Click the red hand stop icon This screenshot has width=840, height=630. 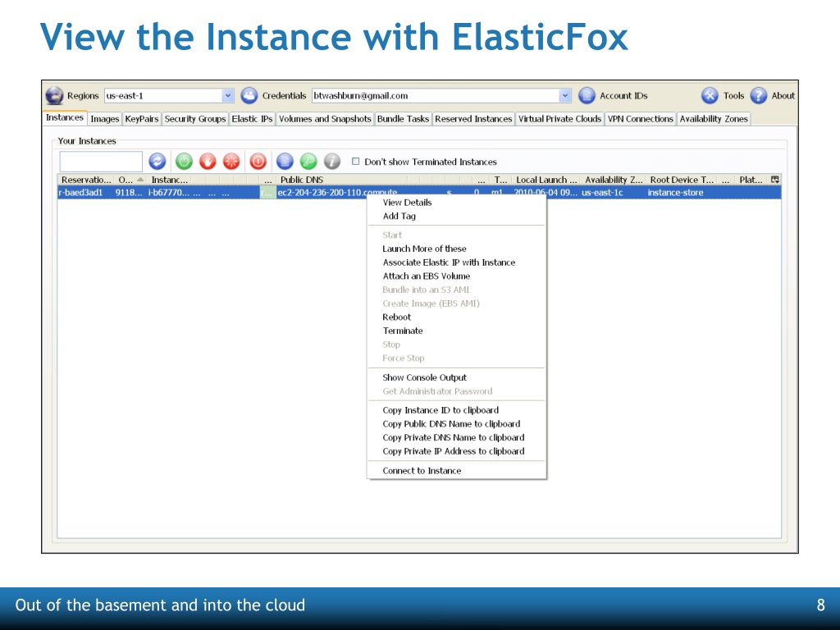click(208, 162)
